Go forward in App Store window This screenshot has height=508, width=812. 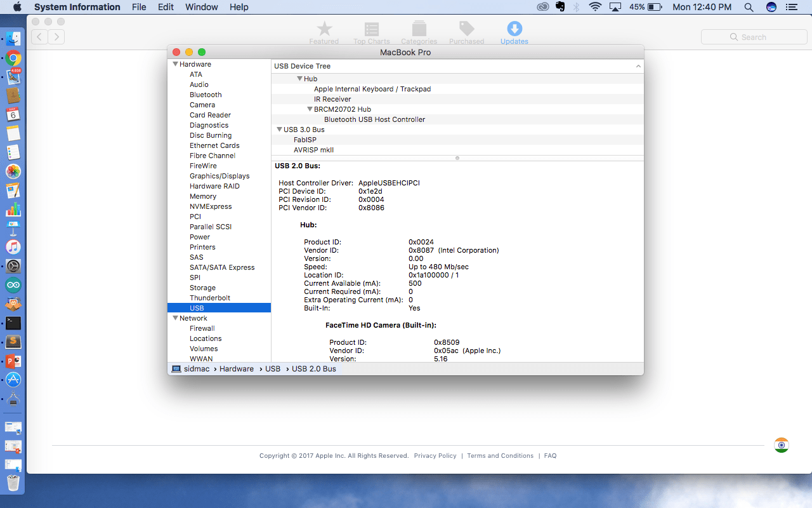pos(56,37)
